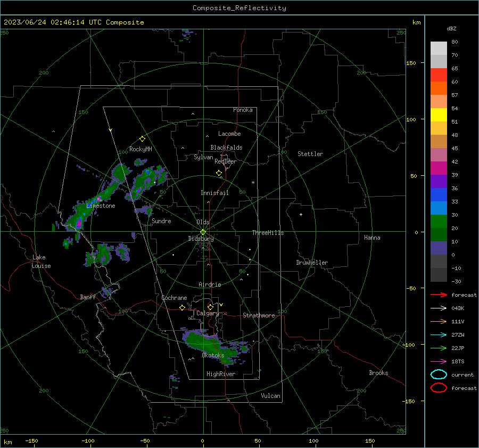479x448 pixels.
Task: Click the Vulcan city label
Action: (270, 396)
